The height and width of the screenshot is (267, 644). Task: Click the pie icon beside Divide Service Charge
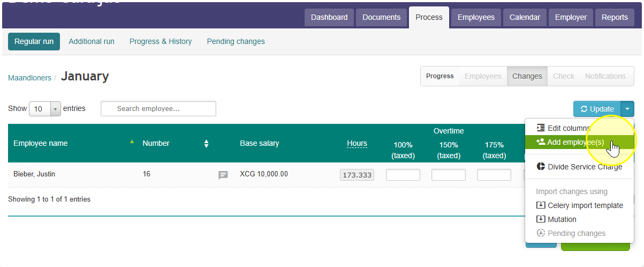pyautogui.click(x=541, y=166)
